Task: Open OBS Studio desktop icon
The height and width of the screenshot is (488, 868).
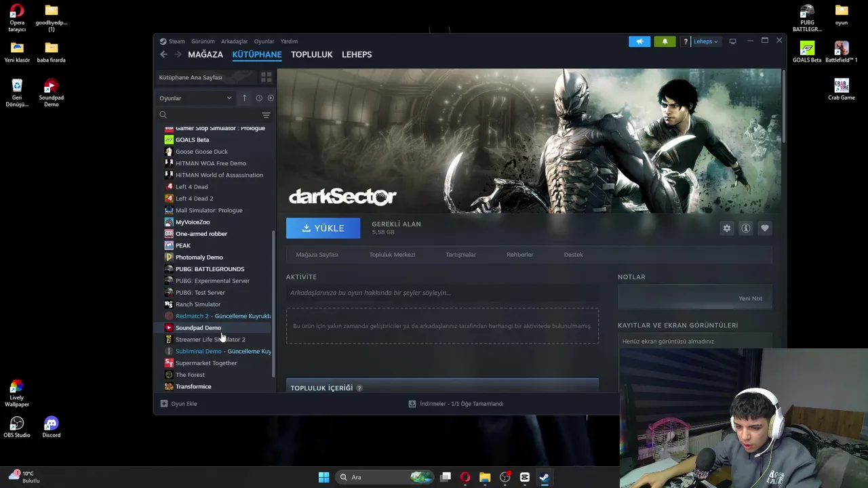Action: [x=17, y=427]
